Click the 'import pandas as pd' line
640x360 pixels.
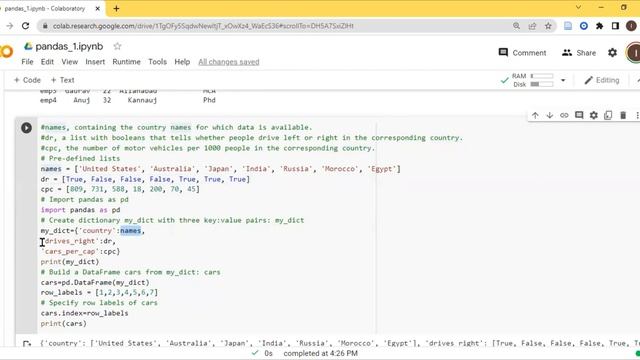(x=80, y=210)
